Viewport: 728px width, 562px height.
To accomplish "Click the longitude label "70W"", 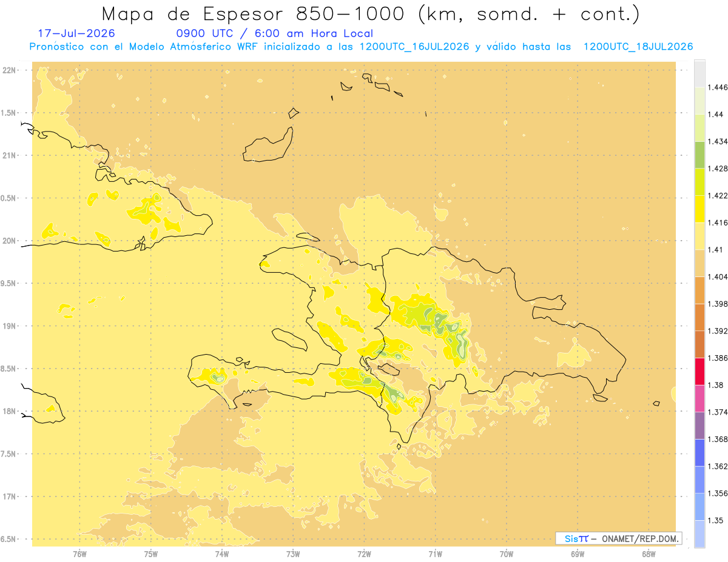I will [x=507, y=554].
